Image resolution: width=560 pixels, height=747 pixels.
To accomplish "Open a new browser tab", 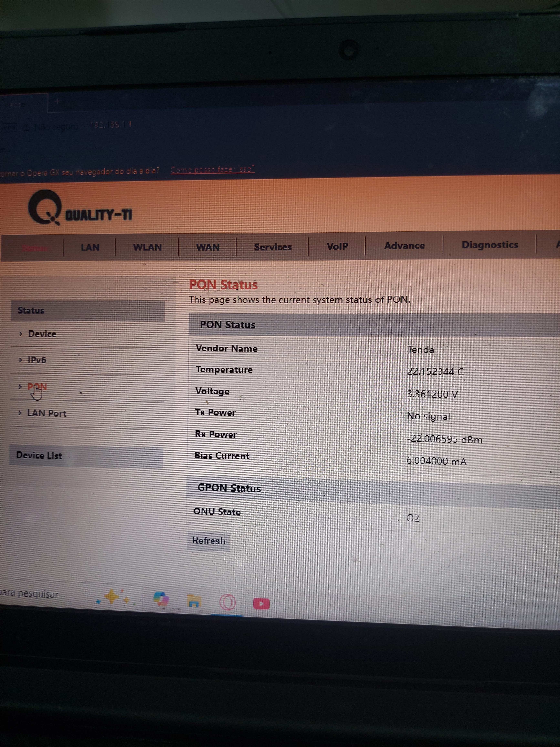I will point(57,101).
